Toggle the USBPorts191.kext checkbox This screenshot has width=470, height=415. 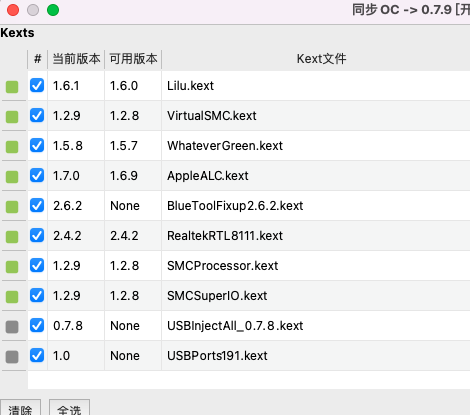pos(37,355)
